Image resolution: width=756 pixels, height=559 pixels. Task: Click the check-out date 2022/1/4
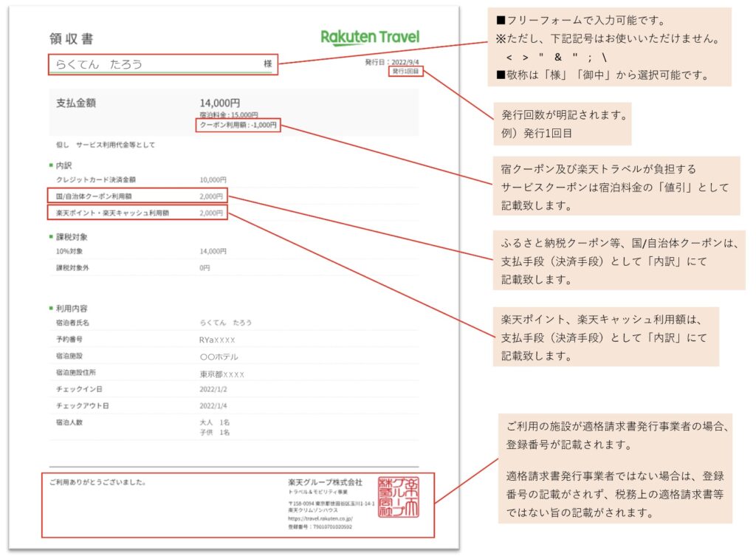pos(213,405)
